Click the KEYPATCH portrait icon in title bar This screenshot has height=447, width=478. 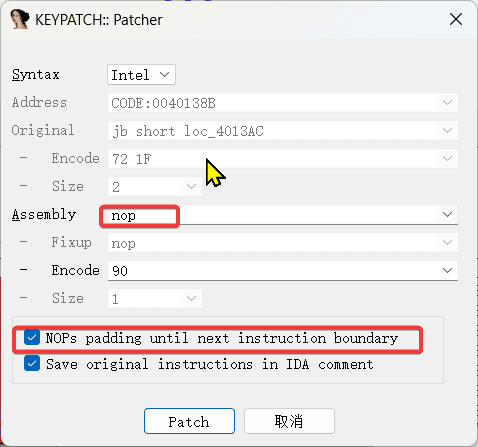(x=20, y=19)
